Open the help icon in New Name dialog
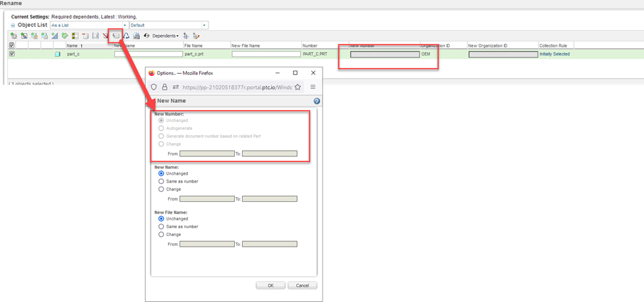644x302 pixels. [317, 101]
